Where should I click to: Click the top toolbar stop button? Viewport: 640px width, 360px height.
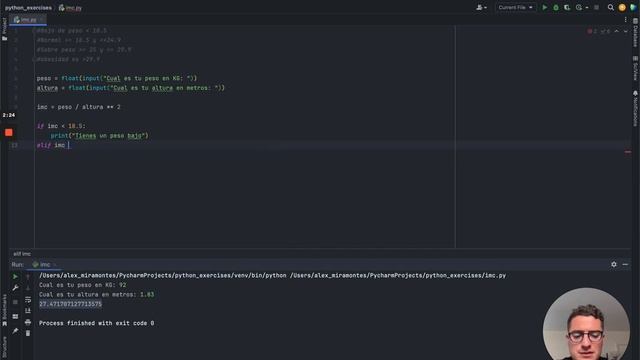[x=597, y=7]
